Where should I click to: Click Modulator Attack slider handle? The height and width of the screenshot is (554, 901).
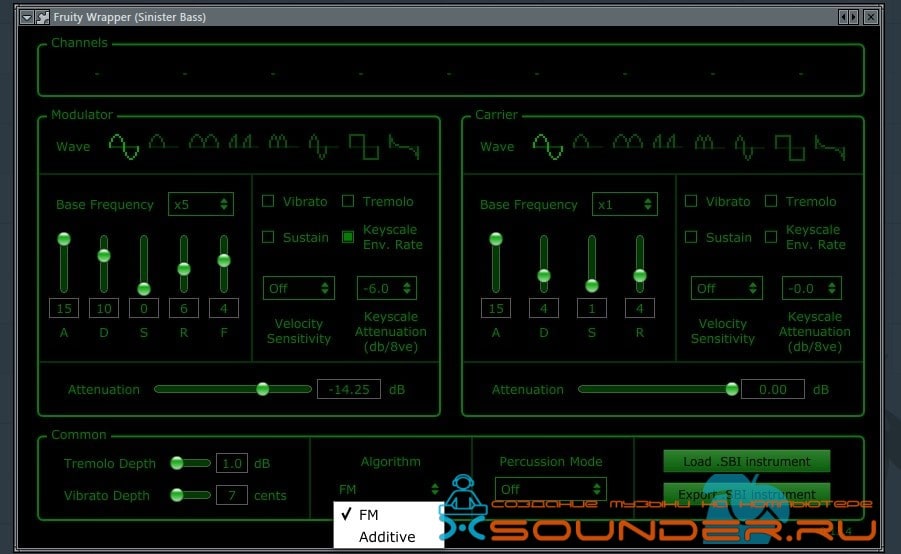(x=64, y=238)
